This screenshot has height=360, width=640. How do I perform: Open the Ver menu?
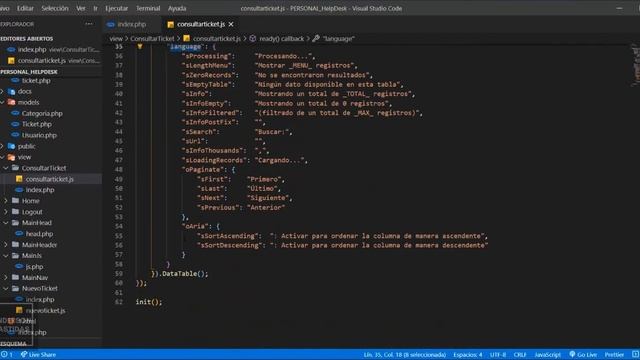click(x=81, y=8)
